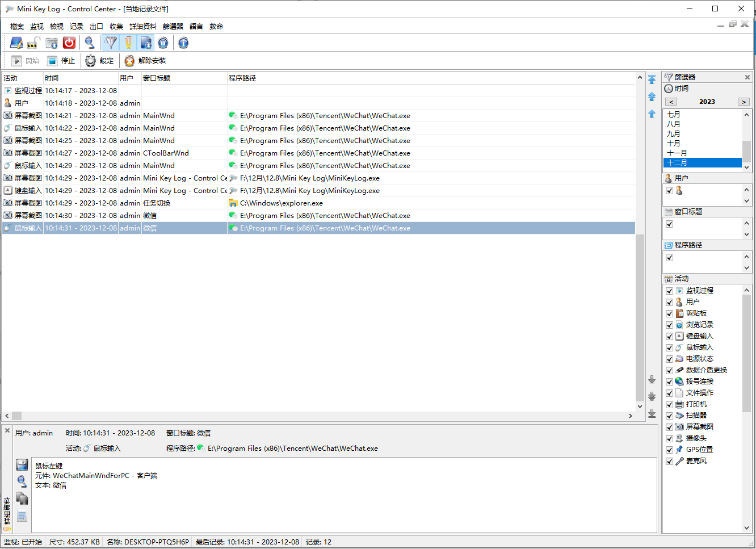Uncheck the 麦克风 activity checkbox
The height and width of the screenshot is (549, 756).
(669, 461)
